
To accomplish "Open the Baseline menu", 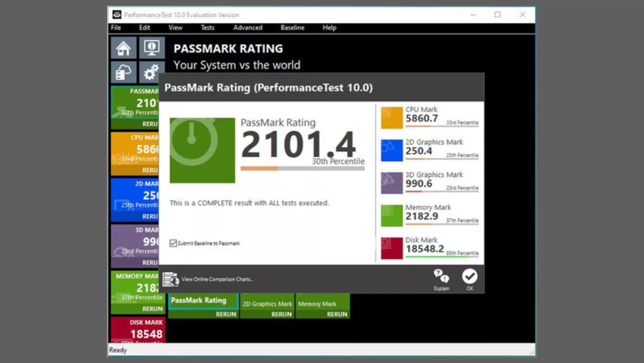I will (292, 28).
